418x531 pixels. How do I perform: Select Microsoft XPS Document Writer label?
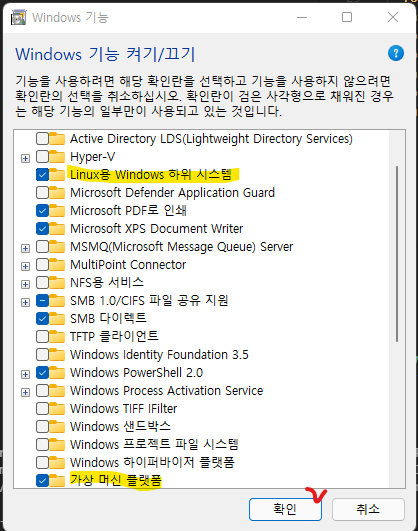coord(156,229)
